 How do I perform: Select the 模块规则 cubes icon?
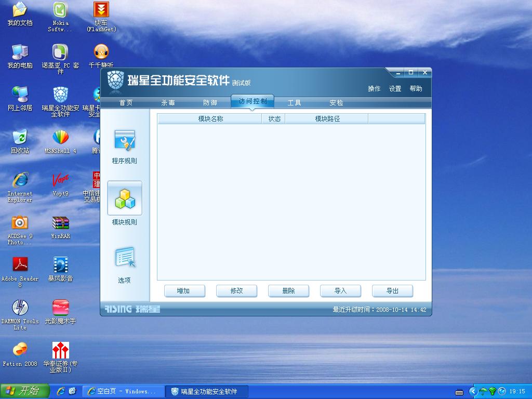125,198
